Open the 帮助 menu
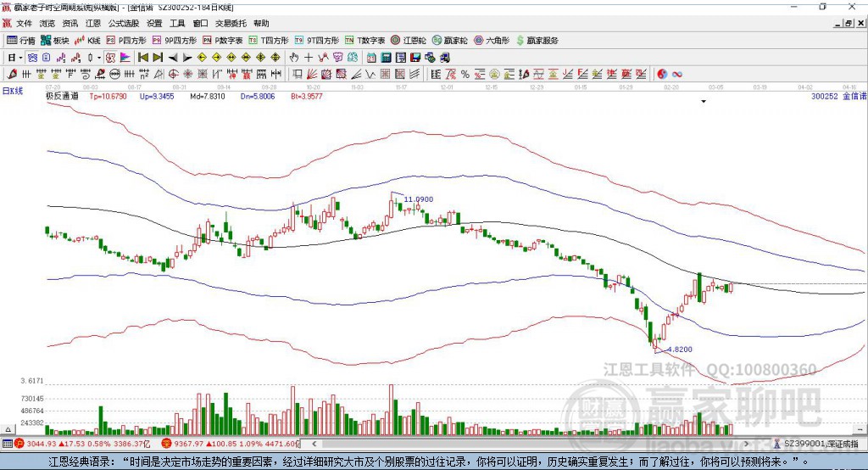 tap(261, 23)
